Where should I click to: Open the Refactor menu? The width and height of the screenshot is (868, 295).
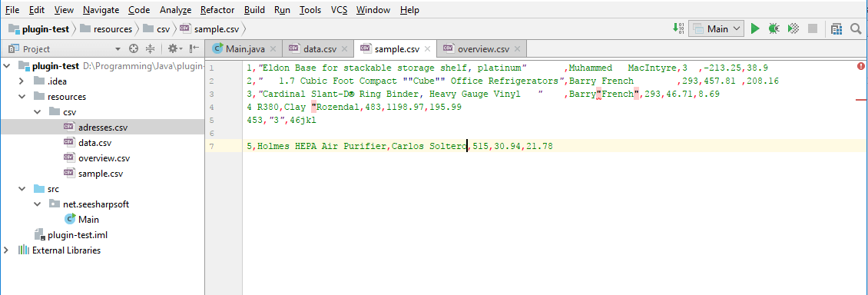(217, 10)
